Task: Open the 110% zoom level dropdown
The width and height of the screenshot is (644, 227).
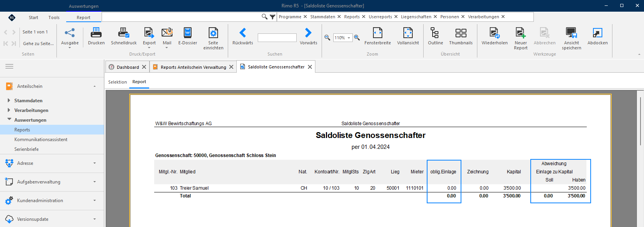Action: 349,38
